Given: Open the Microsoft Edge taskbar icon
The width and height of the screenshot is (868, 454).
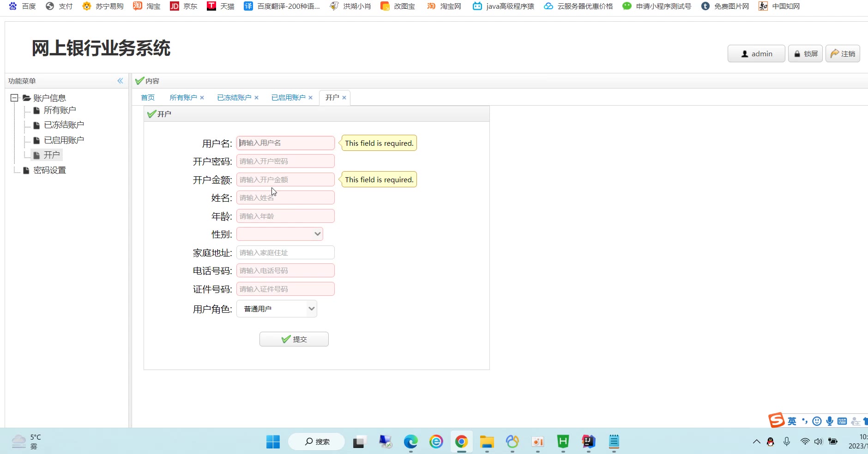Looking at the screenshot, I should (x=410, y=442).
